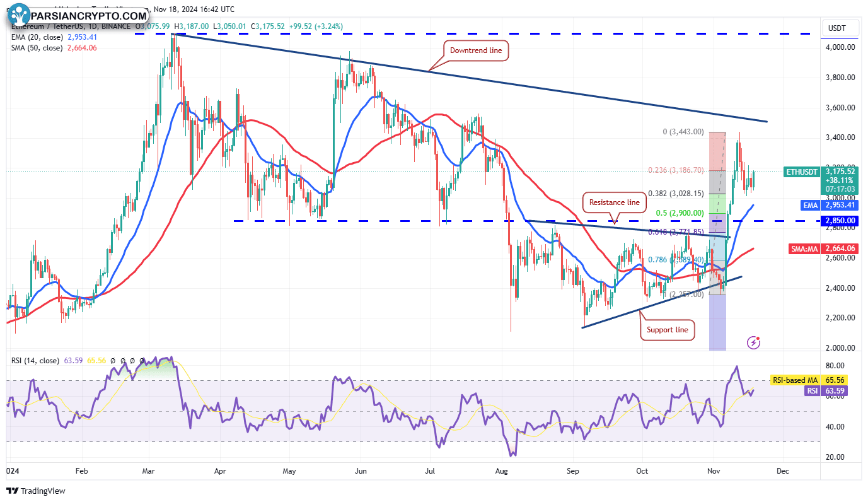The image size is (868, 502).
Task: Click the Sep label on time axis
Action: [573, 470]
